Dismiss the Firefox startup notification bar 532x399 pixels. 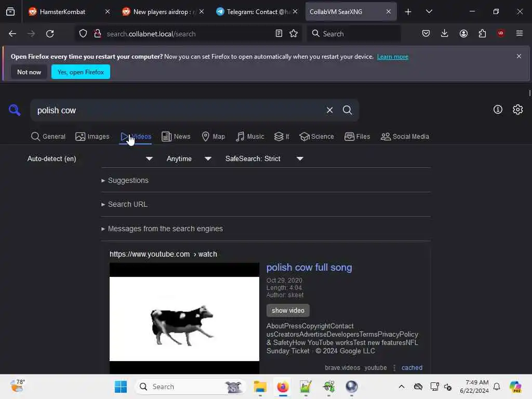pos(519,56)
